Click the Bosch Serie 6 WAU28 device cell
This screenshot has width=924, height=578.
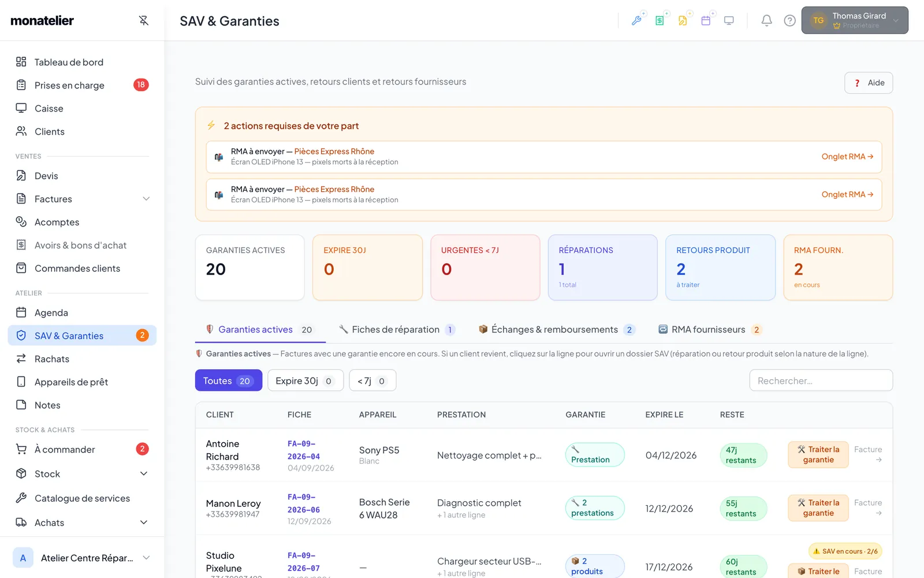[385, 509]
